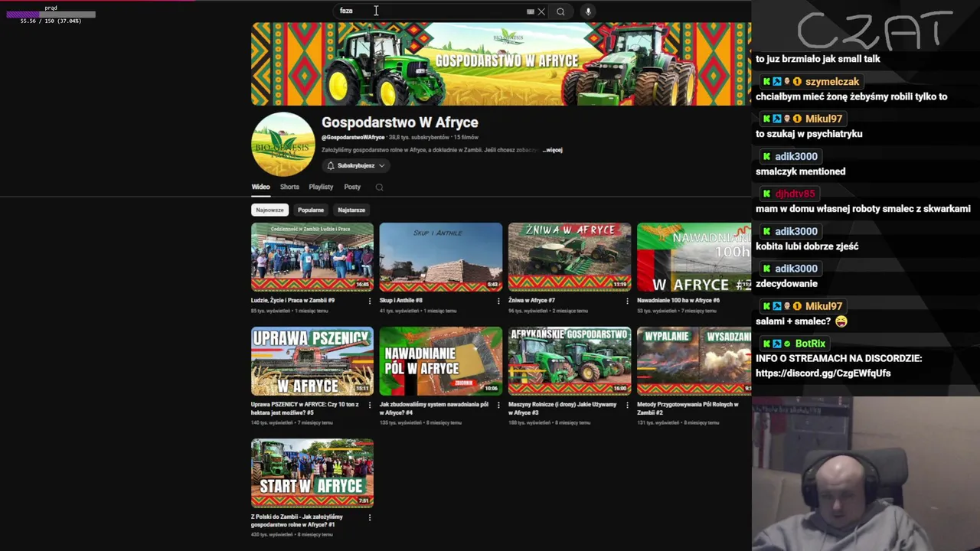
Task: Open three-dot menu for 'Jak zbudowaliśmy system nawadniania'
Action: coord(498,406)
